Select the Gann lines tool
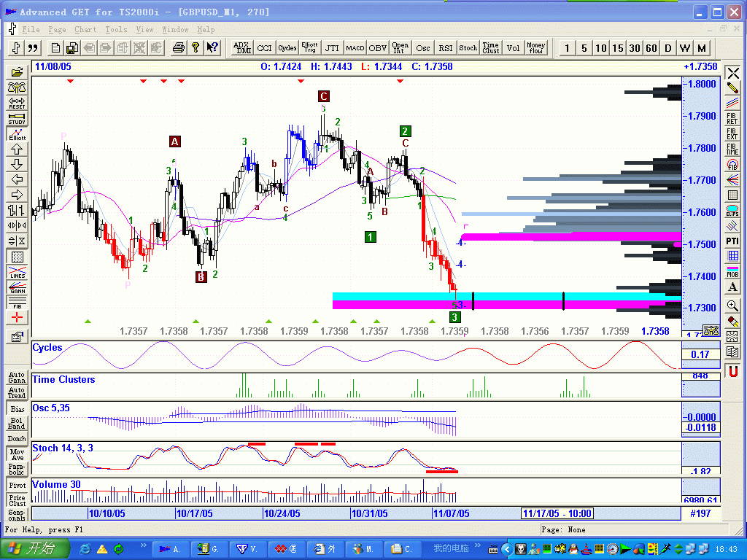This screenshot has width=747, height=560. (17, 289)
